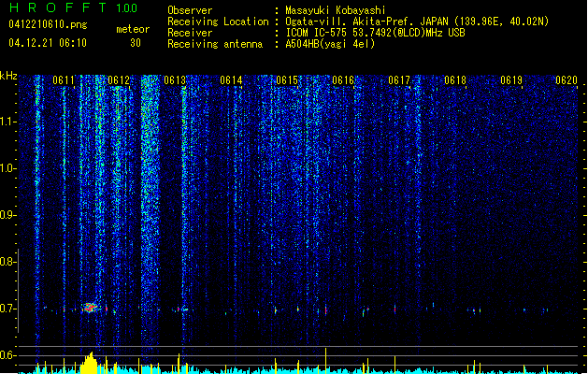This screenshot has height=374, width=588.
Task: Click the 1.1 kHz axis label
Action: tap(7, 122)
